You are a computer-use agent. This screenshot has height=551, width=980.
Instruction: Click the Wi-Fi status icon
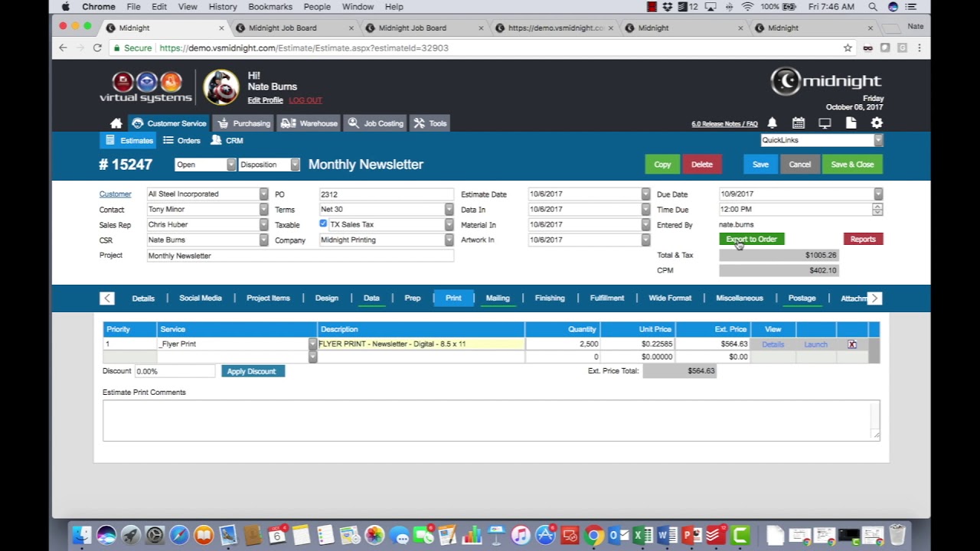click(747, 7)
